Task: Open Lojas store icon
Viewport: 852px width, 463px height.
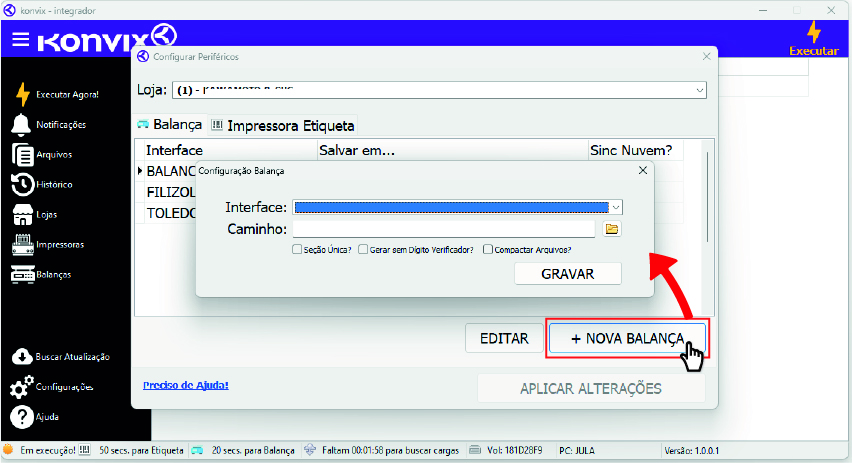Action: click(22, 215)
